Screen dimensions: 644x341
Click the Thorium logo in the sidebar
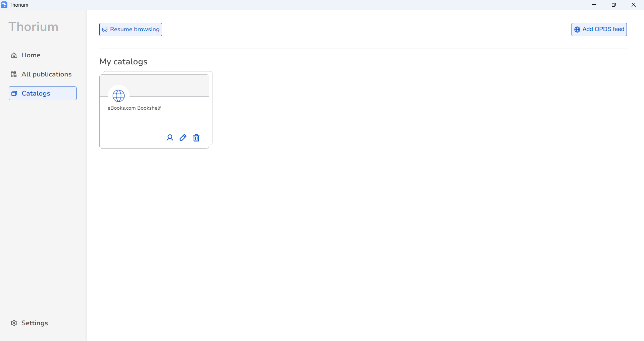[x=34, y=26]
